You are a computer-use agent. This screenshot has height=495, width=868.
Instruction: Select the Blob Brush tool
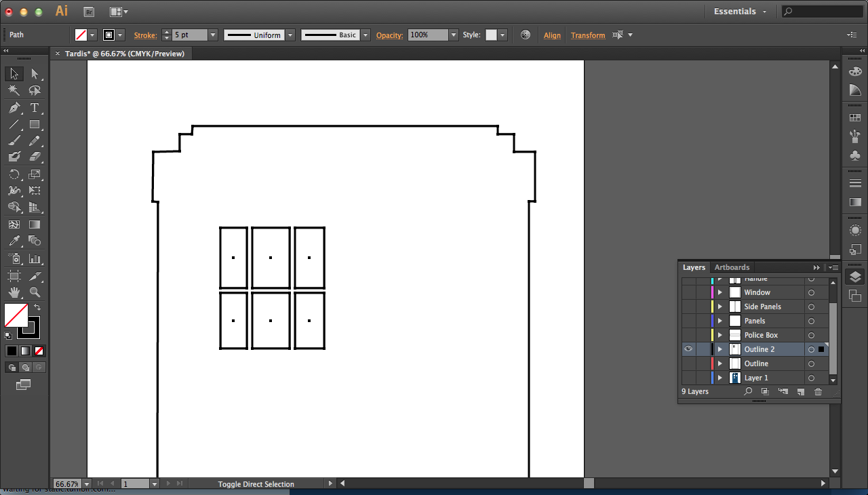(x=14, y=157)
